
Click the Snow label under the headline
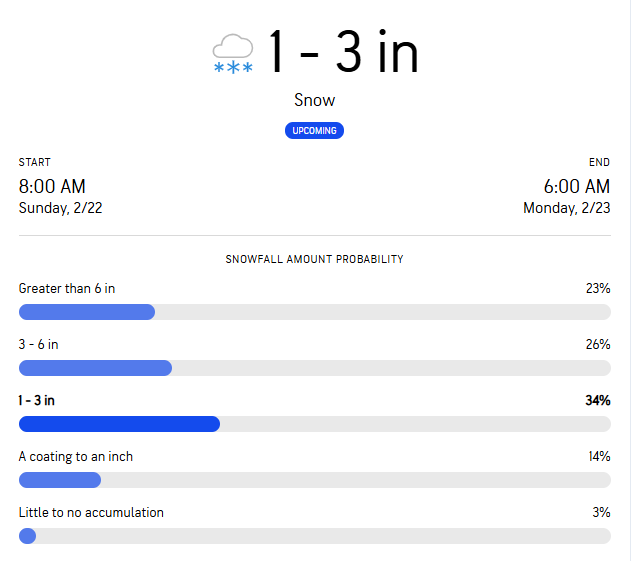click(x=315, y=100)
